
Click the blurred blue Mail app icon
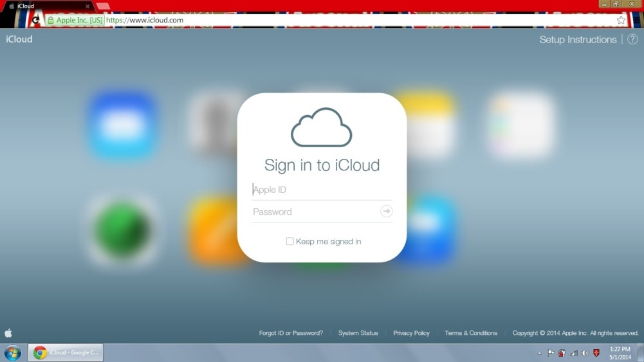click(123, 125)
